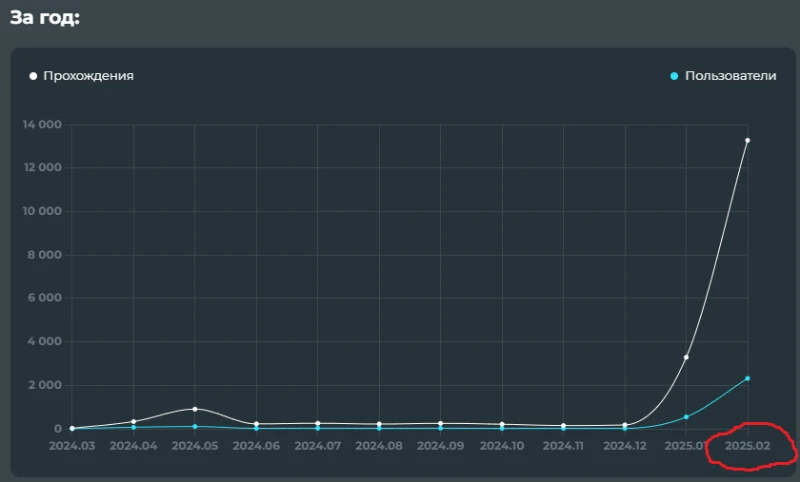Click the 12 000 y-axis label
Viewport: 800px width, 482px height.
(42, 167)
